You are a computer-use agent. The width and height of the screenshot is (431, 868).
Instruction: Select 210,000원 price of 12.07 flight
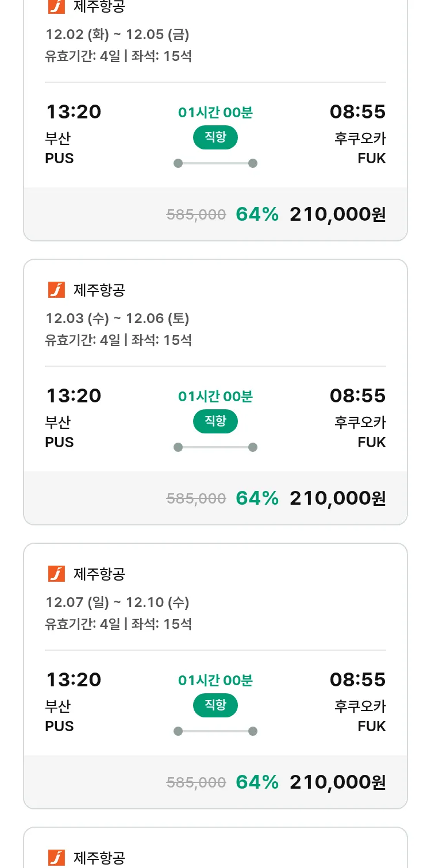pos(337,782)
